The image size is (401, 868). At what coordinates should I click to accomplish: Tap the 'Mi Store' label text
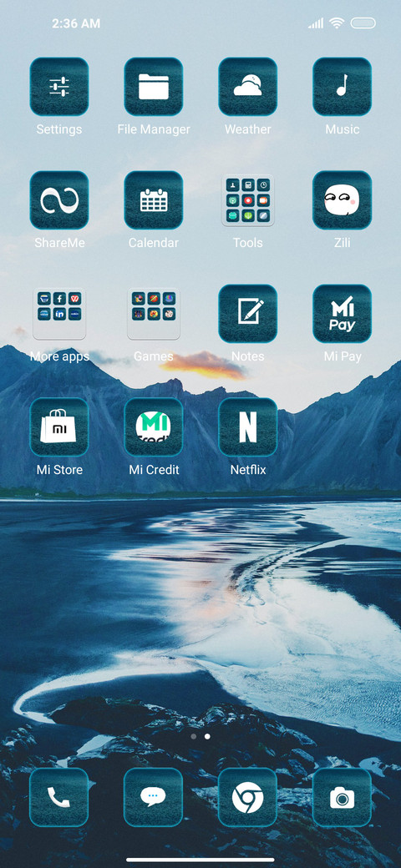click(x=59, y=470)
